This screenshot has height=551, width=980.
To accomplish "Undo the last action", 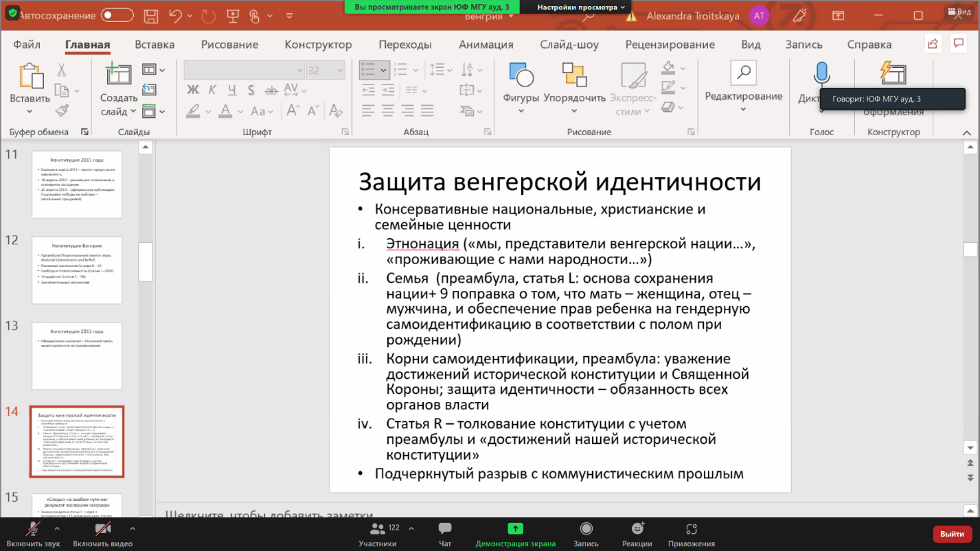I will coord(176,15).
